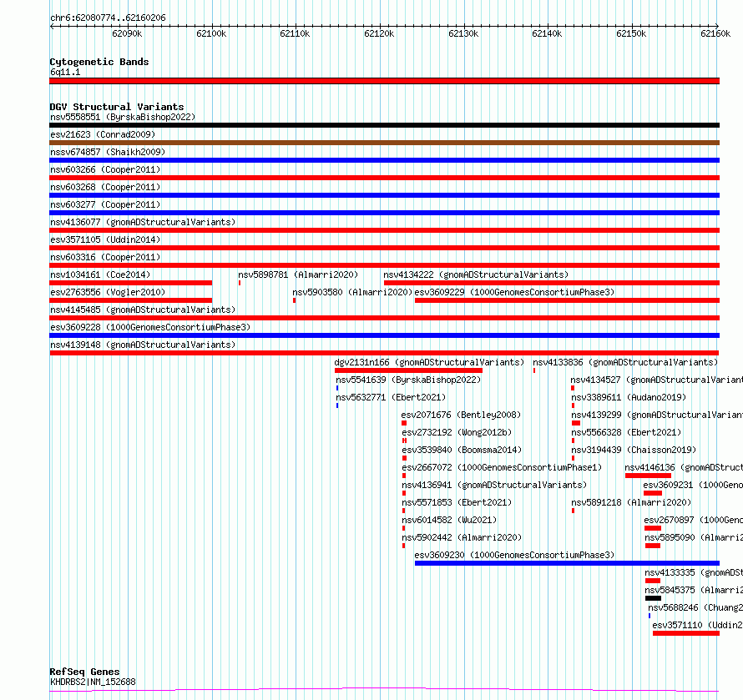The height and width of the screenshot is (700, 743).
Task: Click the nsv5558551 (ByrskaBishop2022) variant label
Action: (123, 117)
